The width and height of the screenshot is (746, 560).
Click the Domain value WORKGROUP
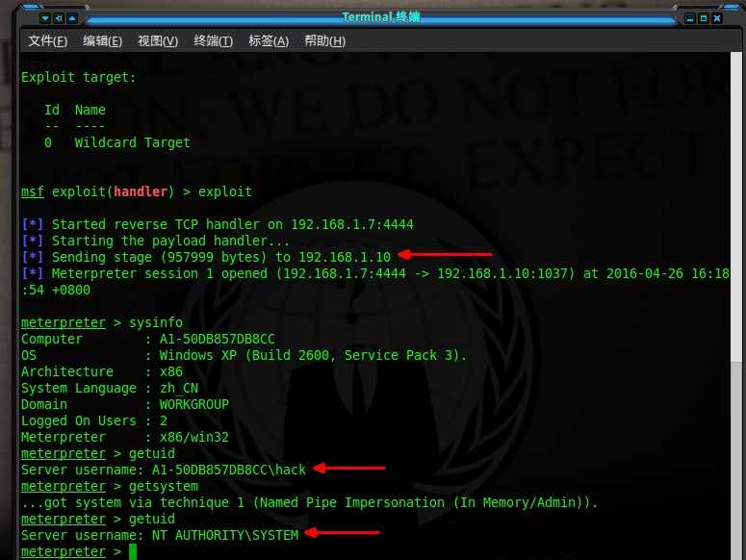[194, 404]
